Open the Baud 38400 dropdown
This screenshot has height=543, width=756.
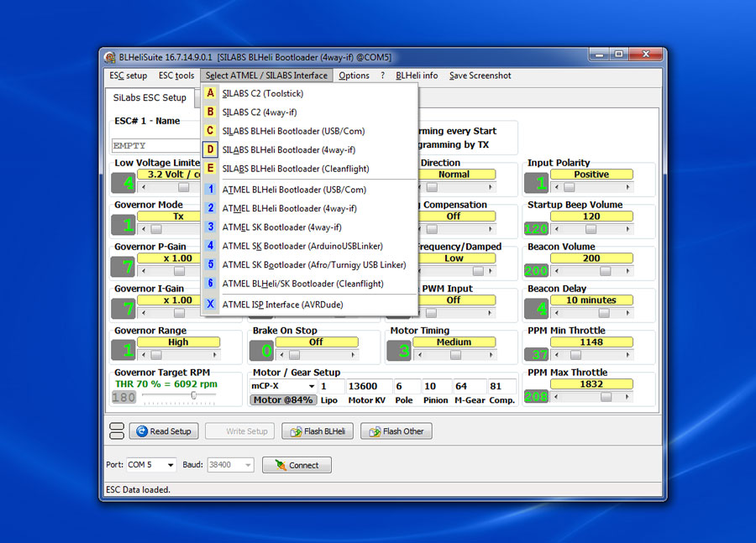click(x=230, y=464)
